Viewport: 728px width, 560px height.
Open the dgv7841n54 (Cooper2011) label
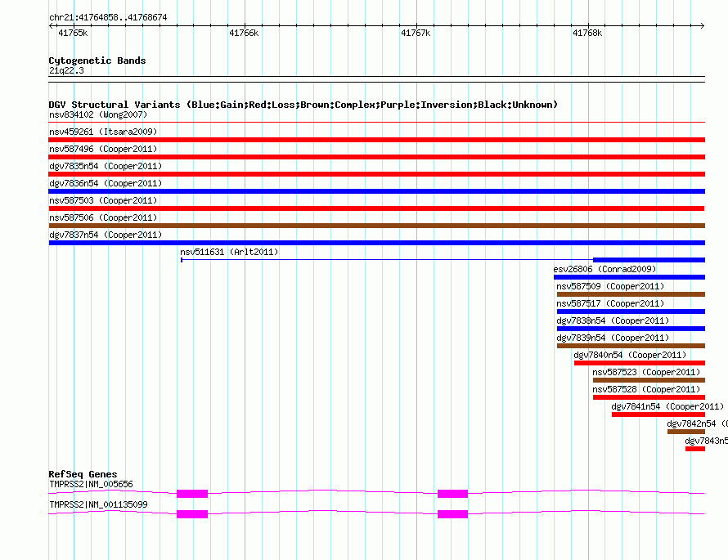click(x=667, y=406)
